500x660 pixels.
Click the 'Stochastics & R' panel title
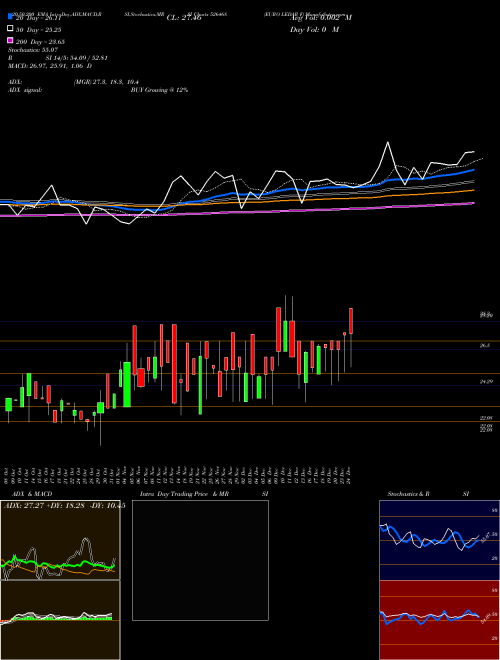pyautogui.click(x=409, y=494)
